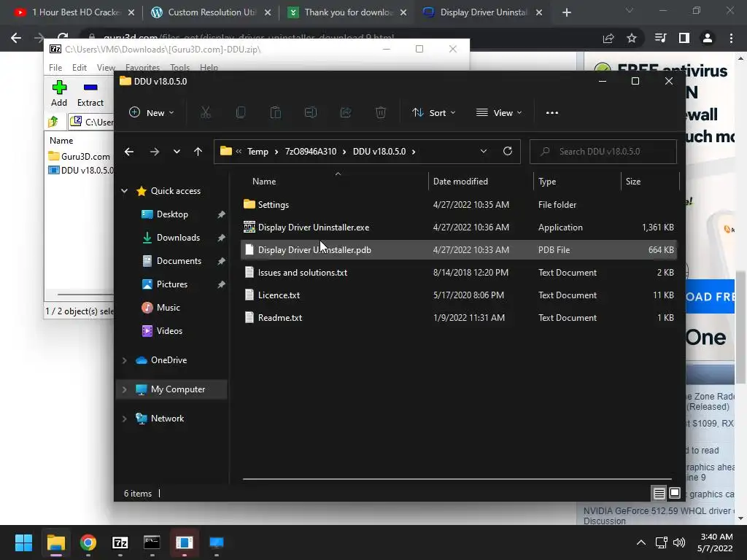Switch to the 1 Hour Best HD YouTube tab
Viewport: 747px width, 560px height.
pos(74,12)
